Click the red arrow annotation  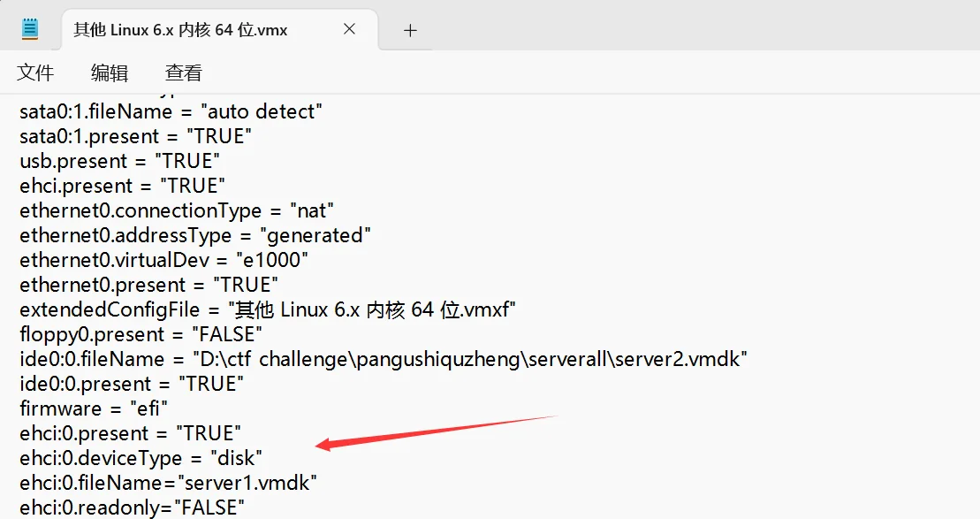[x=437, y=431]
